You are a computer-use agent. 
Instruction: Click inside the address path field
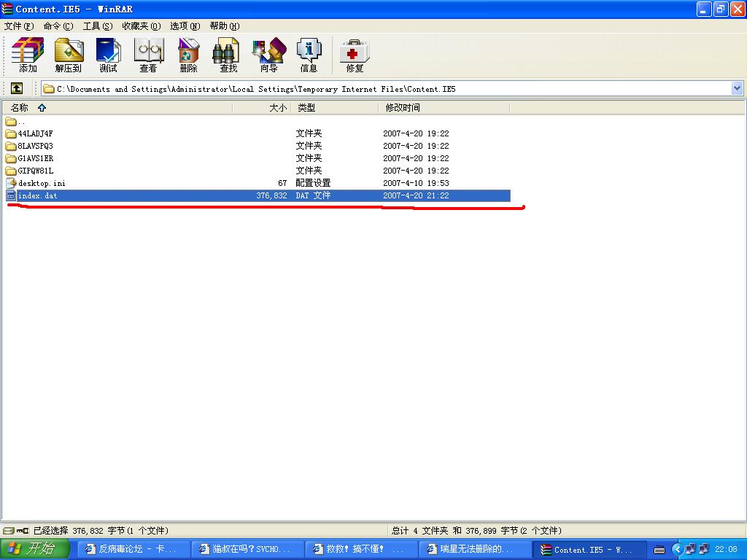pos(386,88)
